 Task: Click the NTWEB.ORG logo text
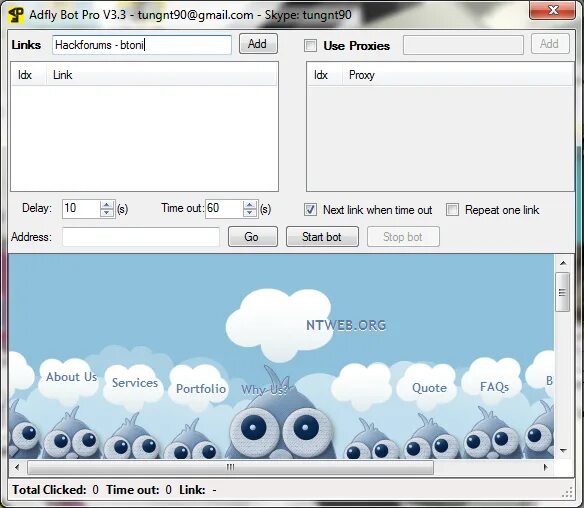click(346, 325)
